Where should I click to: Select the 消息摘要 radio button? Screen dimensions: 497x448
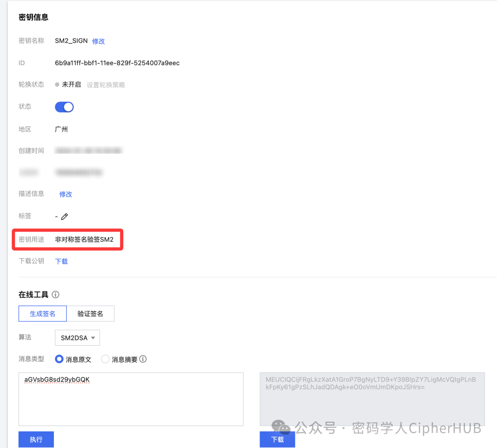pyautogui.click(x=105, y=359)
